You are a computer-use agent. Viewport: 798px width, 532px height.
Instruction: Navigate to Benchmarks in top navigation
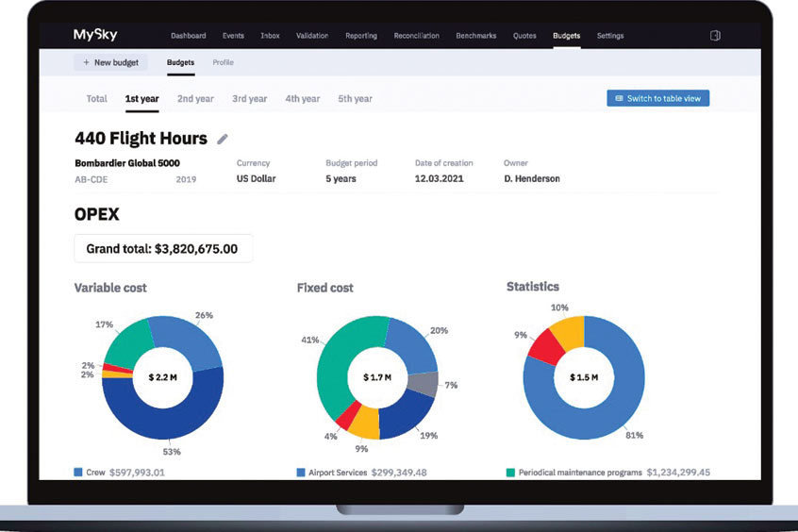[476, 36]
